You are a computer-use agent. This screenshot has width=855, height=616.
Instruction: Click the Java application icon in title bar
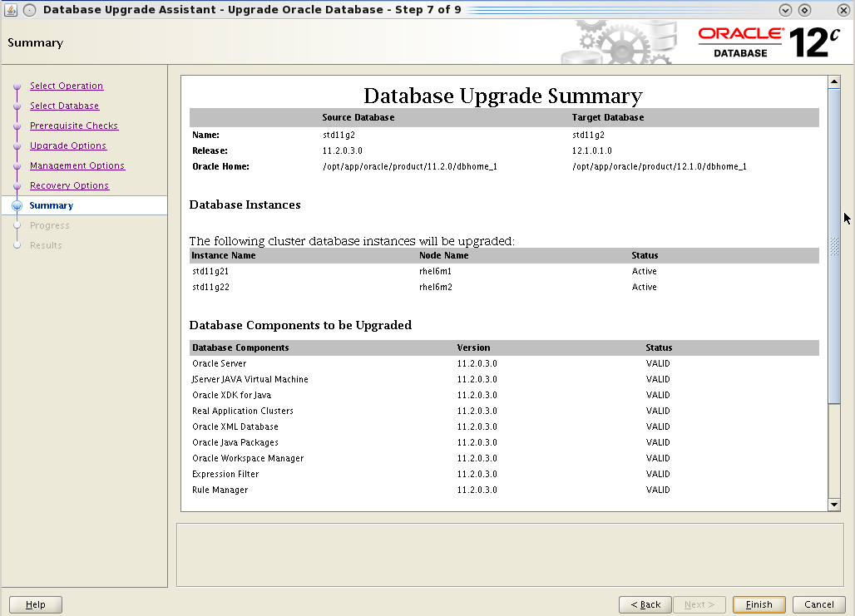coord(10,10)
